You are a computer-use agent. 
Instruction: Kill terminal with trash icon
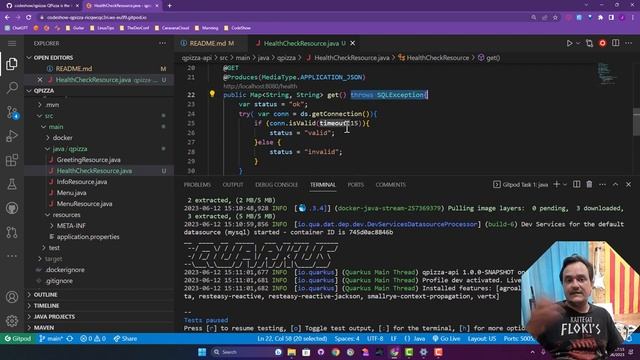click(x=589, y=184)
